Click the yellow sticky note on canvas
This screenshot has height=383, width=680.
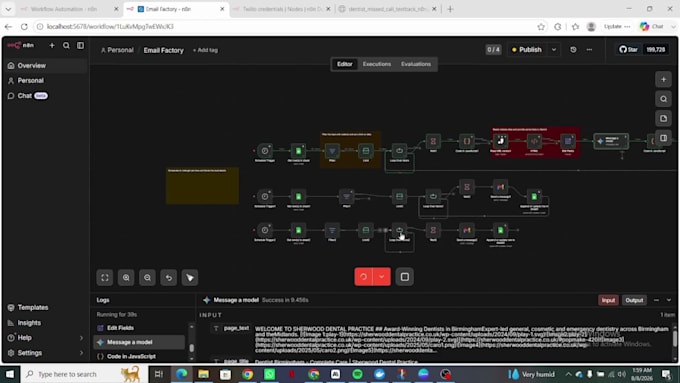(x=202, y=186)
